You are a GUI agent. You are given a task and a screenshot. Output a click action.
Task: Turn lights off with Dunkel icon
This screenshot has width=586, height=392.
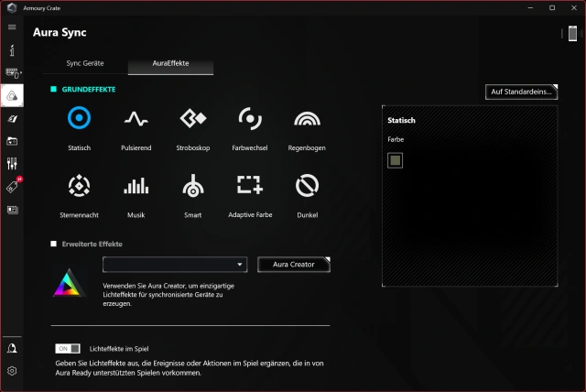pos(307,185)
